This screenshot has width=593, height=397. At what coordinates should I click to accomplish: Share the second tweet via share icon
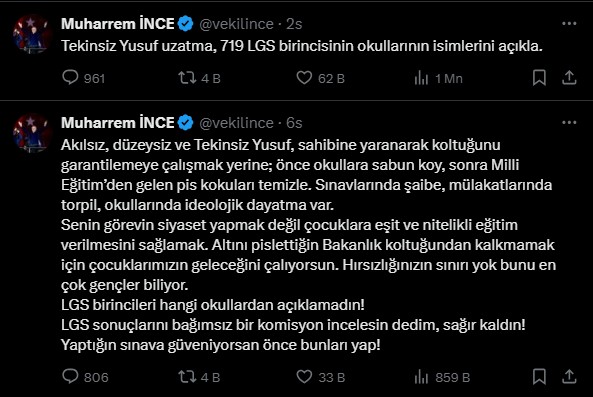569,377
